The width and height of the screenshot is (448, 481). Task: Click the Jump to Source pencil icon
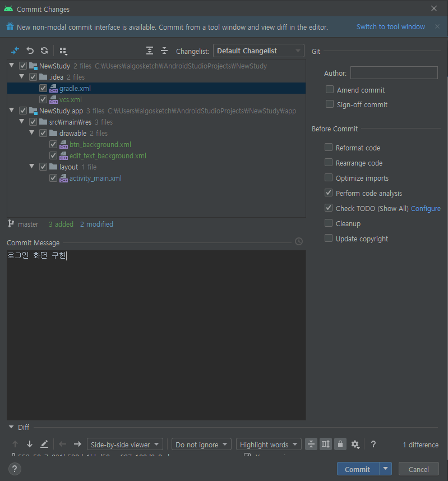[44, 444]
